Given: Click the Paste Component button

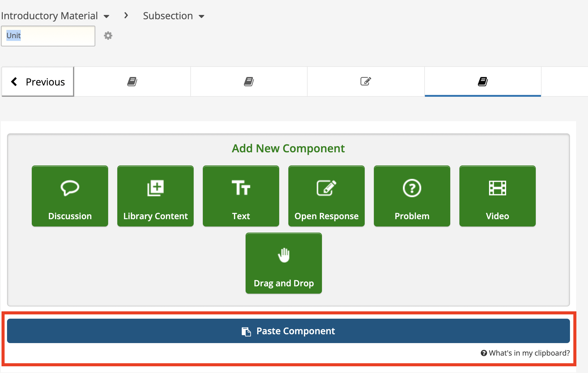Looking at the screenshot, I should coord(288,331).
